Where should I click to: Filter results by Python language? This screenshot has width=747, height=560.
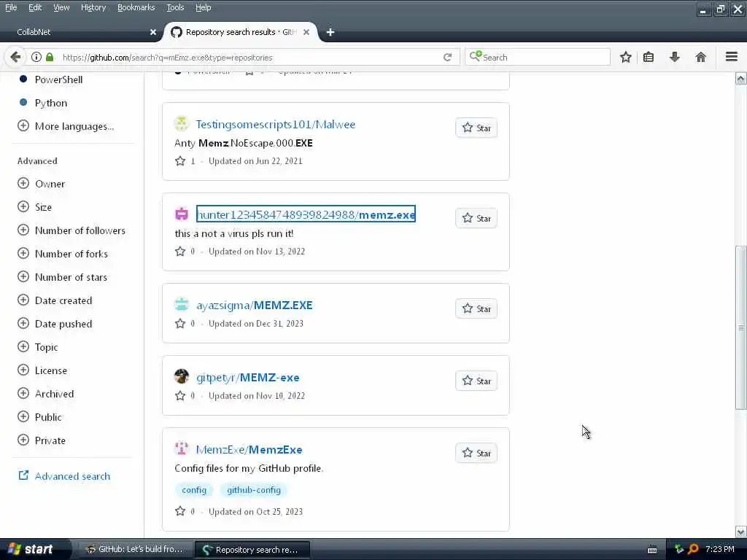(x=51, y=103)
